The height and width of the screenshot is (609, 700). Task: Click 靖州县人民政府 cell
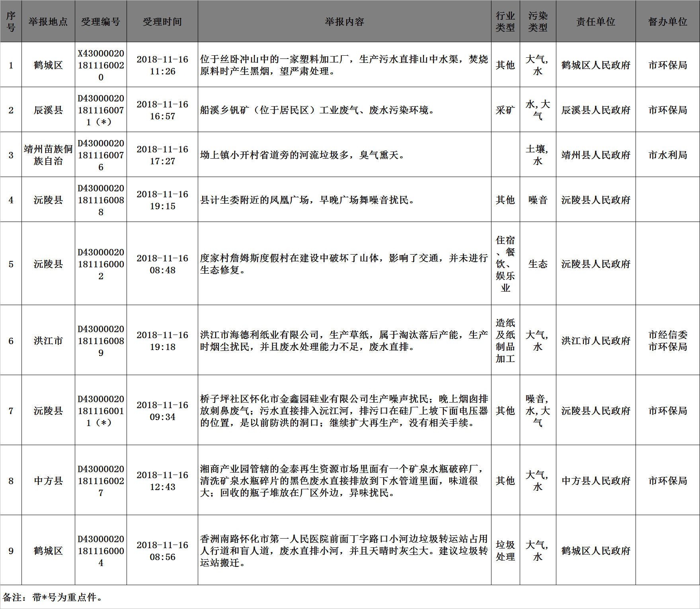tap(596, 155)
